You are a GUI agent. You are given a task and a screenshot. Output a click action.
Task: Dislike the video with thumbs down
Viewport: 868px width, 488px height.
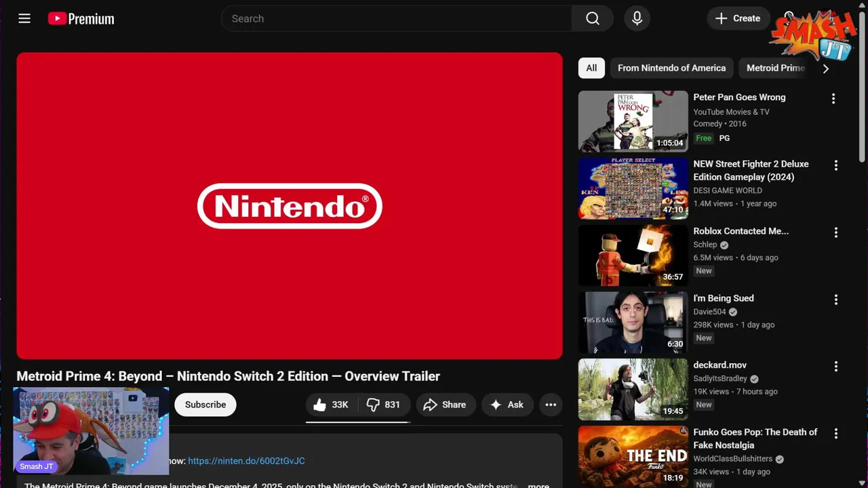(384, 405)
